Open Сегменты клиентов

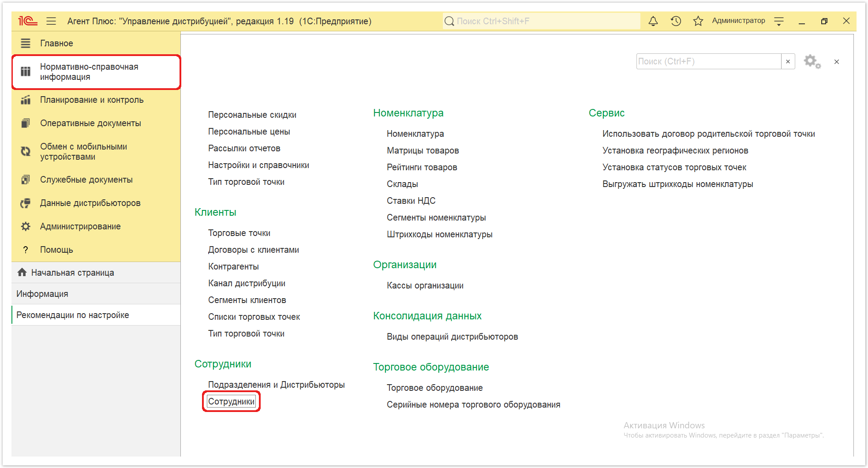coord(247,300)
